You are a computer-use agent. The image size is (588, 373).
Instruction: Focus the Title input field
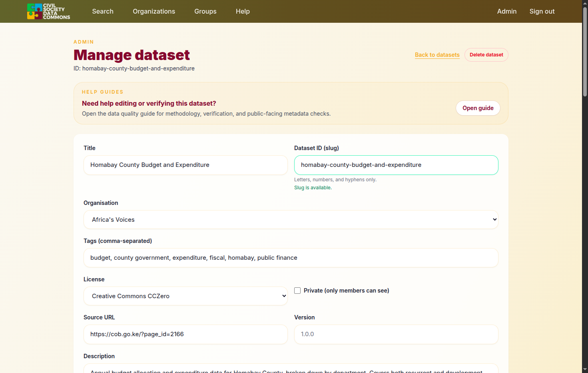(x=185, y=165)
